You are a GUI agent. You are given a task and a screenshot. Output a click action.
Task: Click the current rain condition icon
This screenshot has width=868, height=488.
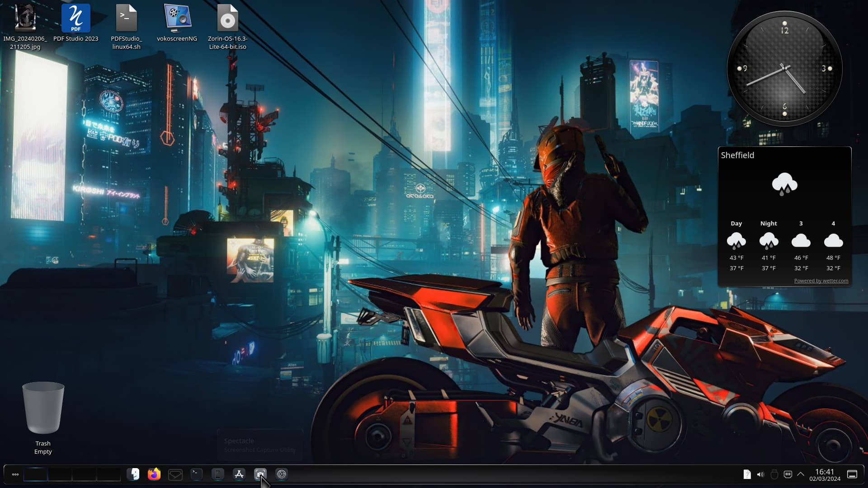click(x=784, y=184)
